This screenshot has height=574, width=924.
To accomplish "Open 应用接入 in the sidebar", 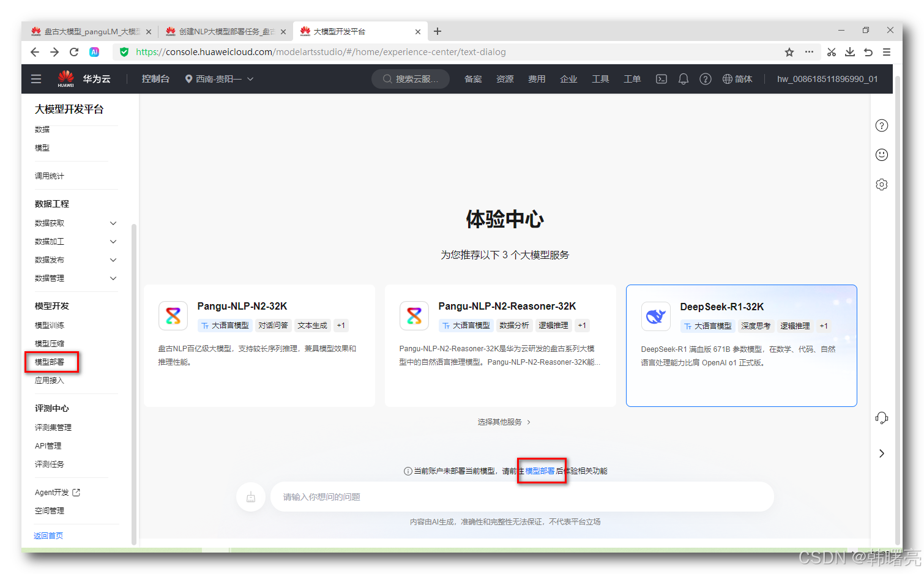I will coord(50,381).
